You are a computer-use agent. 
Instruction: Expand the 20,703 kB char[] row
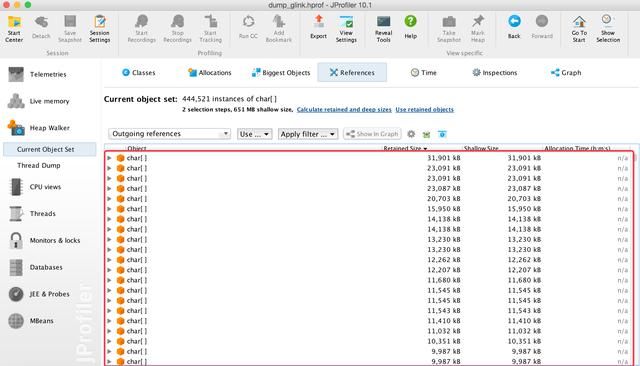pyautogui.click(x=109, y=199)
